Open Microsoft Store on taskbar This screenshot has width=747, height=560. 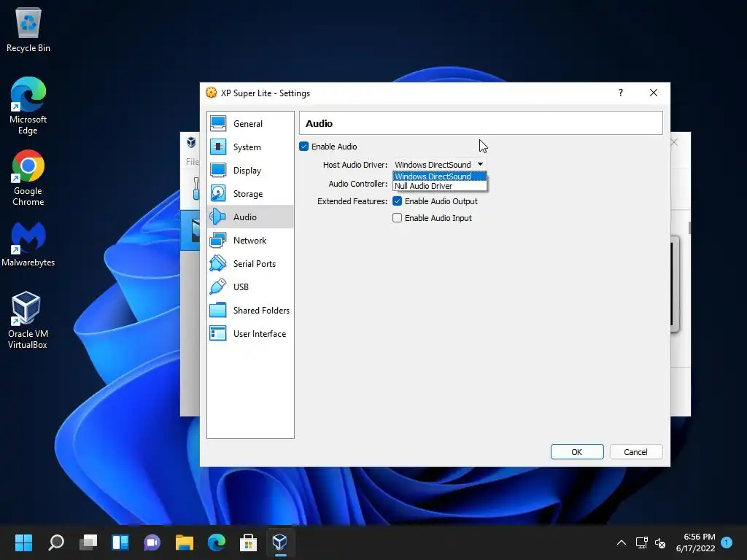[x=248, y=542]
